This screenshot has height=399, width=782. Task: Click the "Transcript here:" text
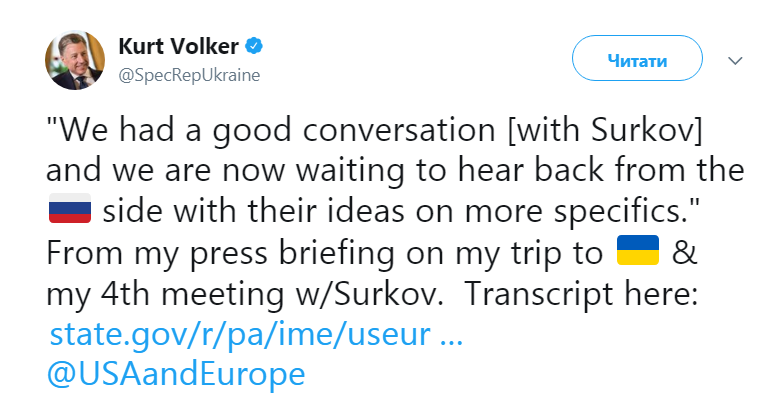tap(582, 294)
